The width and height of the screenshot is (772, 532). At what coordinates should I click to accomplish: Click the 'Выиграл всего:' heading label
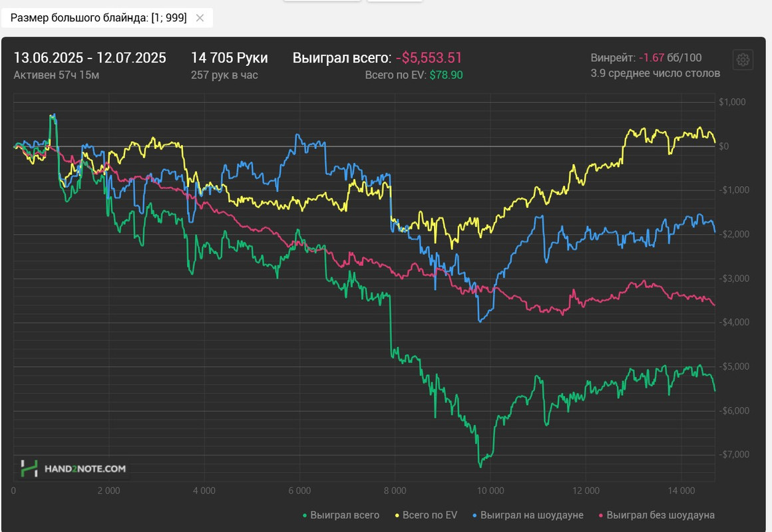tap(342, 58)
